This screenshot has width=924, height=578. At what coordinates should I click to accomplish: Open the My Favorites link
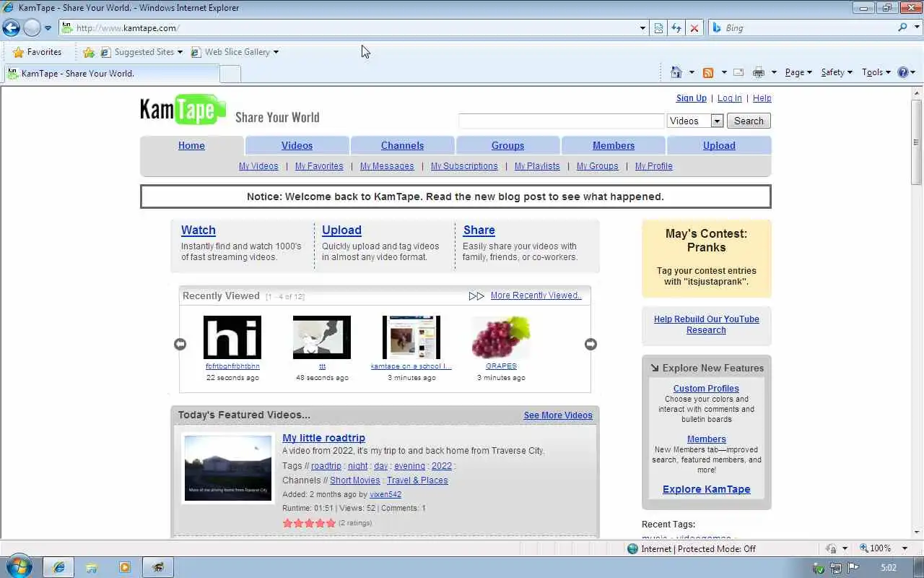(x=319, y=166)
